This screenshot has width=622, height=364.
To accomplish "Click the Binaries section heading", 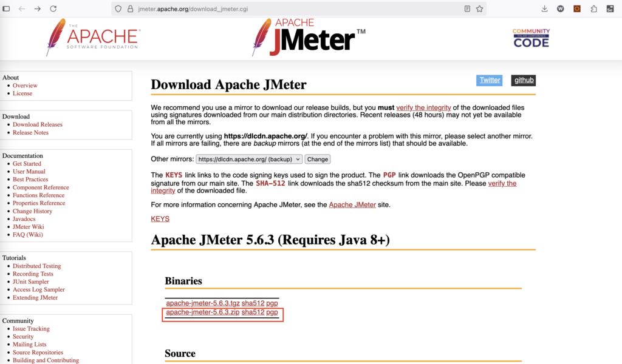I will pyautogui.click(x=183, y=281).
